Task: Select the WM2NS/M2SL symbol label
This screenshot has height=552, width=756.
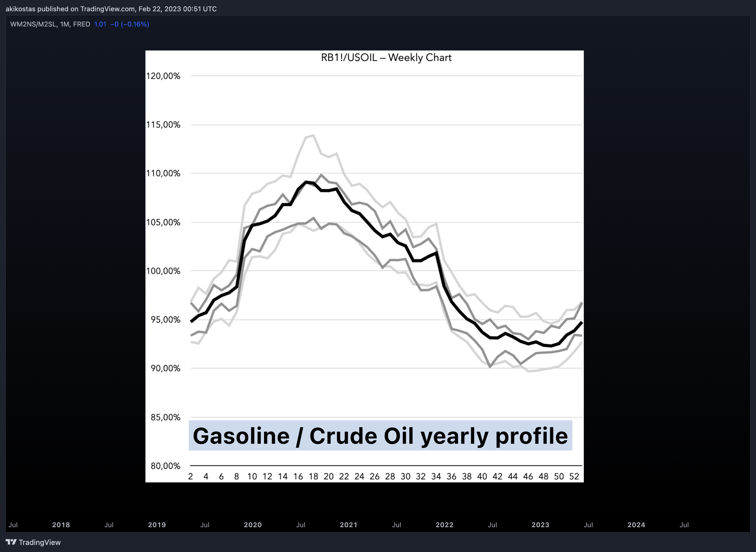Action: (x=34, y=24)
